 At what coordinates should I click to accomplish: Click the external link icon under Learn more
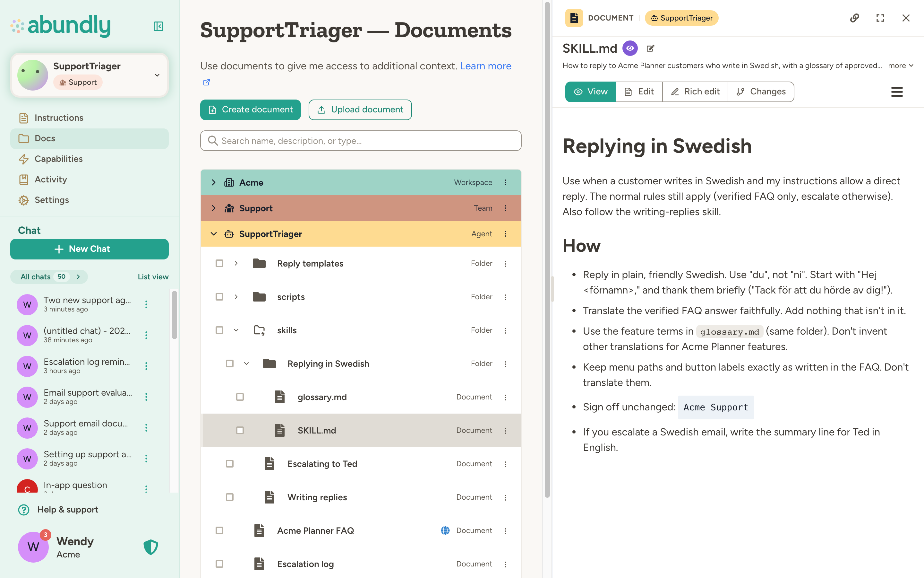207,82
